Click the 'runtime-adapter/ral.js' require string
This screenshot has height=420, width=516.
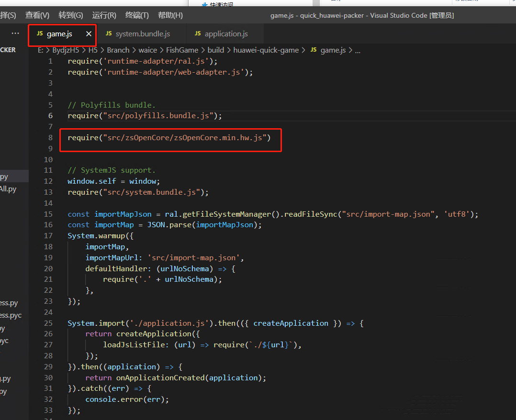[x=156, y=61]
